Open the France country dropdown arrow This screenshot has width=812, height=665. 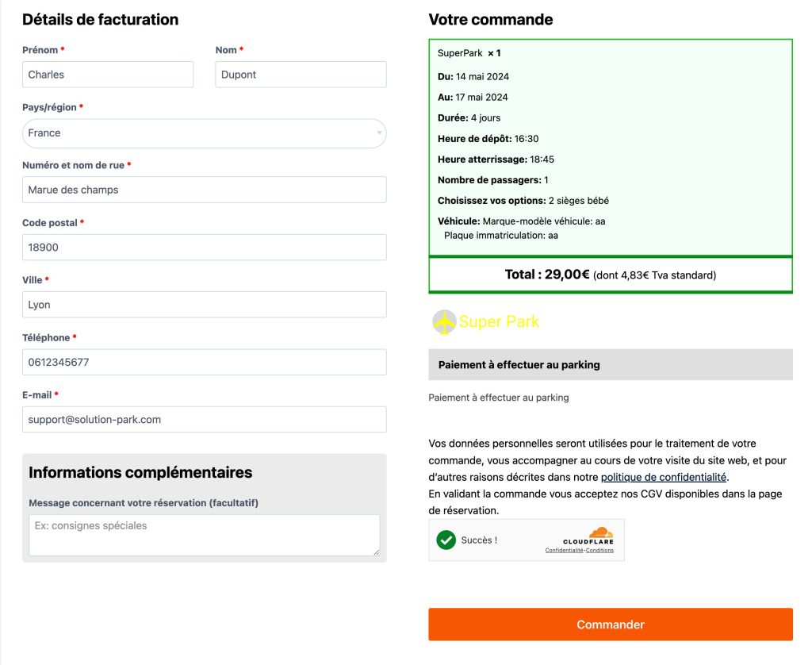[x=379, y=133]
